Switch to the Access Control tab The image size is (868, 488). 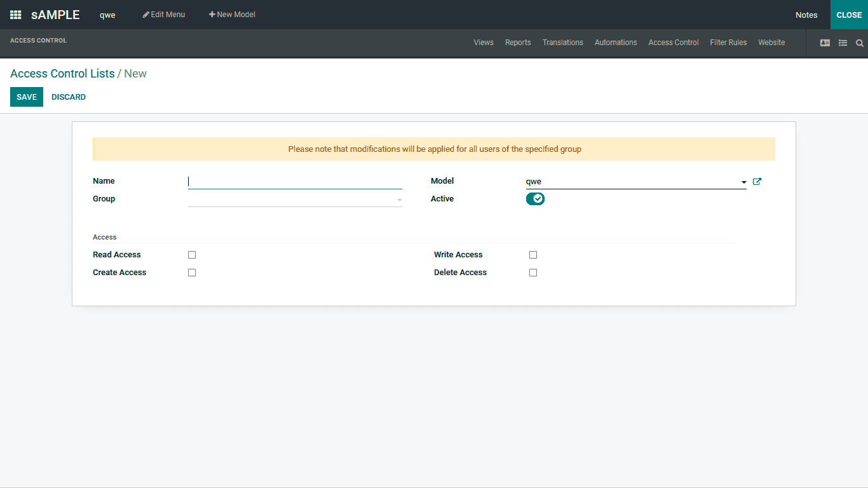point(673,43)
